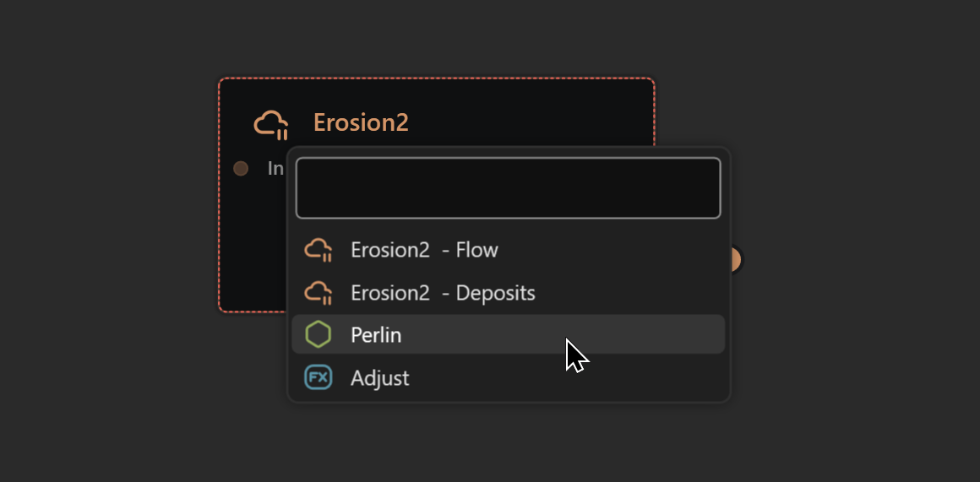Viewport: 980px width, 482px height.
Task: Select Adjust from the node list
Action: point(379,377)
